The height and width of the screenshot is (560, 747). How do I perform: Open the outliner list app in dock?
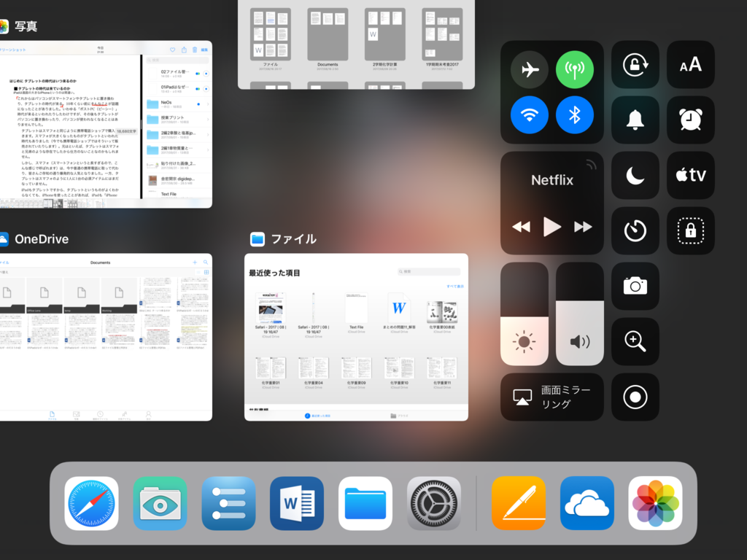(228, 503)
